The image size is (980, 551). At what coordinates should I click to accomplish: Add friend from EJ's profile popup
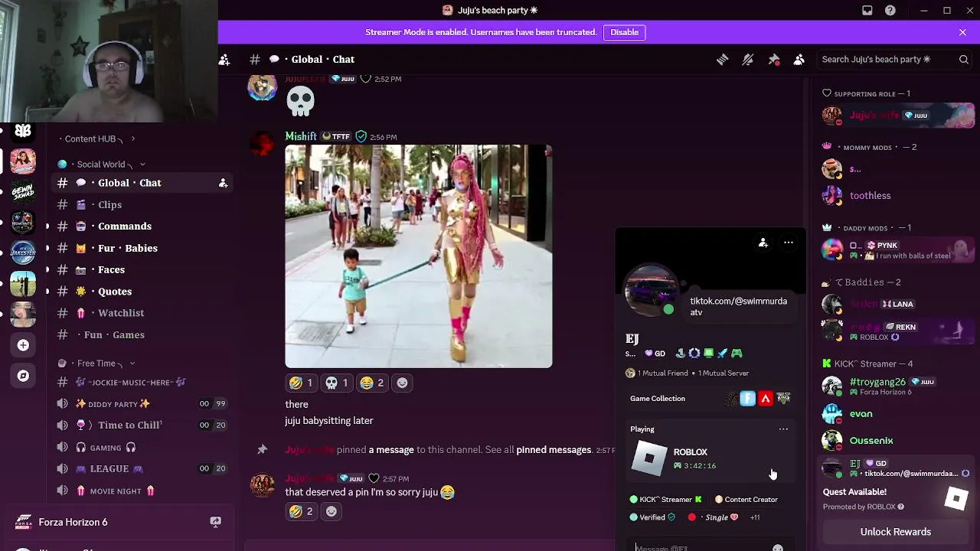click(763, 243)
